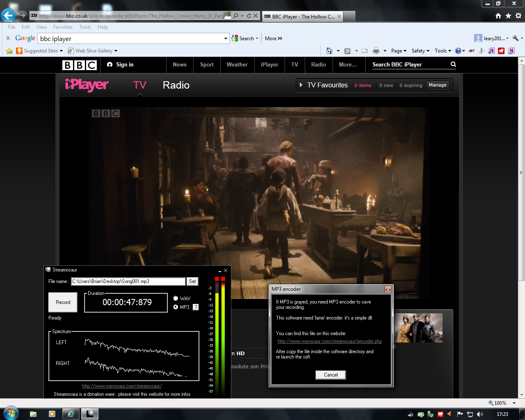Image resolution: width=525 pixels, height=420 pixels.
Task: Select the WAV format radio button
Action: click(x=176, y=299)
